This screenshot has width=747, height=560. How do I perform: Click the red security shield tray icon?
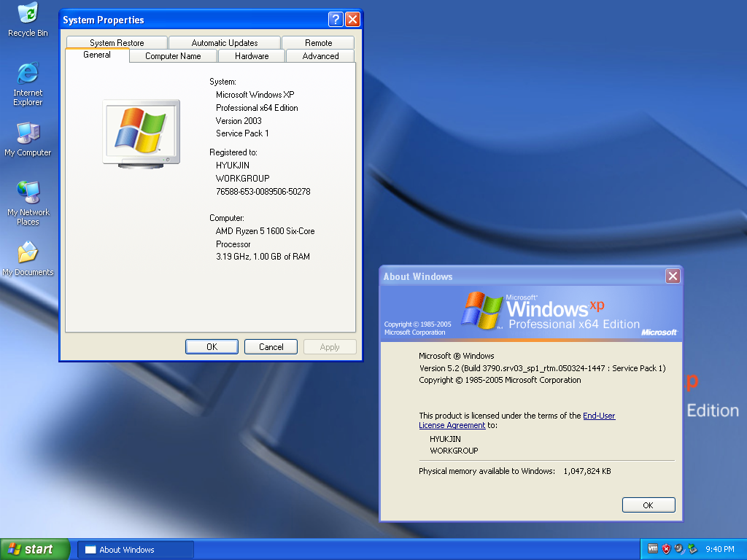click(x=666, y=549)
